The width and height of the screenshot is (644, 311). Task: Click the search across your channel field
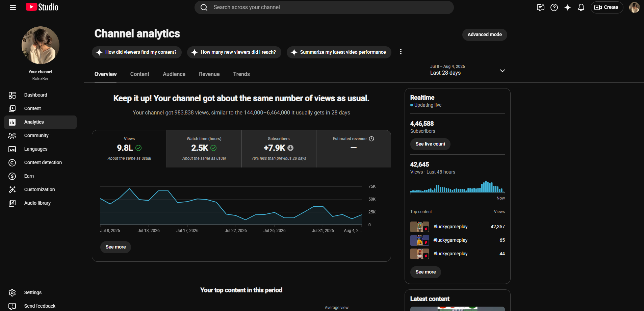pos(324,7)
